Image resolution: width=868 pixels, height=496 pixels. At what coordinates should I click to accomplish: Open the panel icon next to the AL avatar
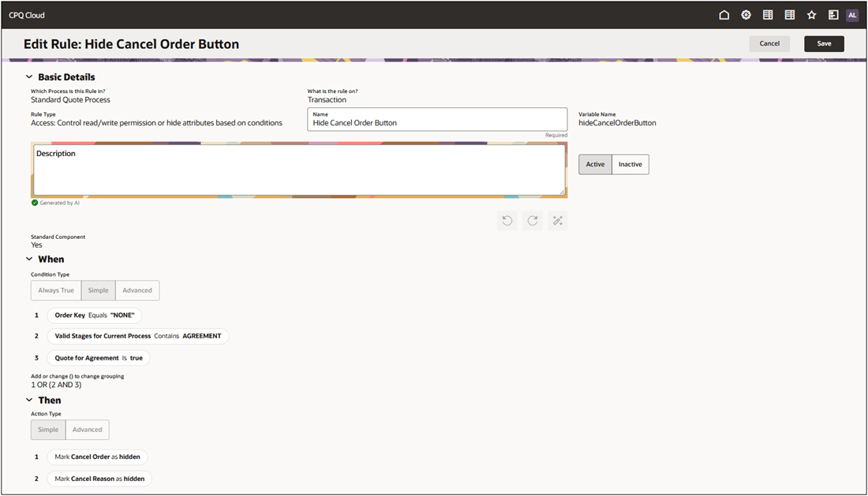tap(833, 15)
